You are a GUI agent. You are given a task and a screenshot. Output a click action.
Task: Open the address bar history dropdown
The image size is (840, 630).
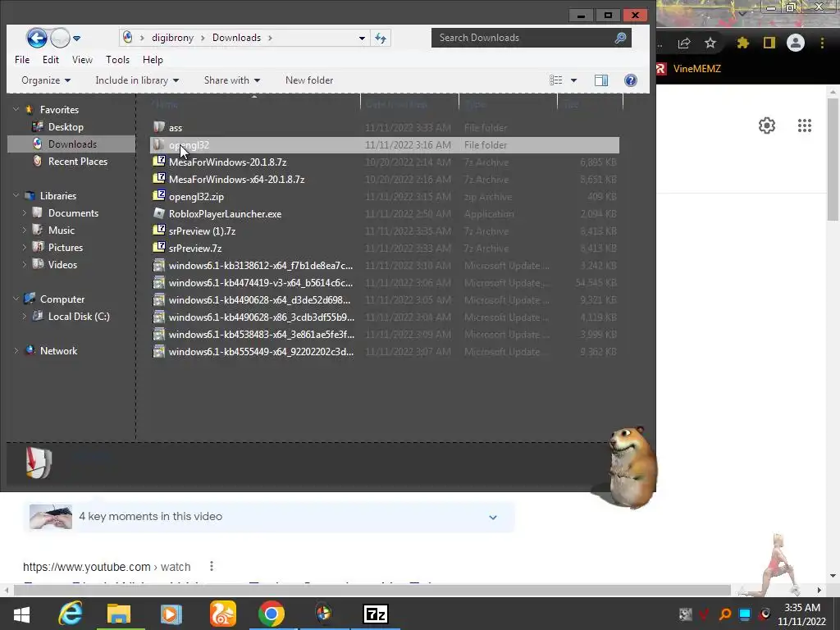[x=362, y=38]
